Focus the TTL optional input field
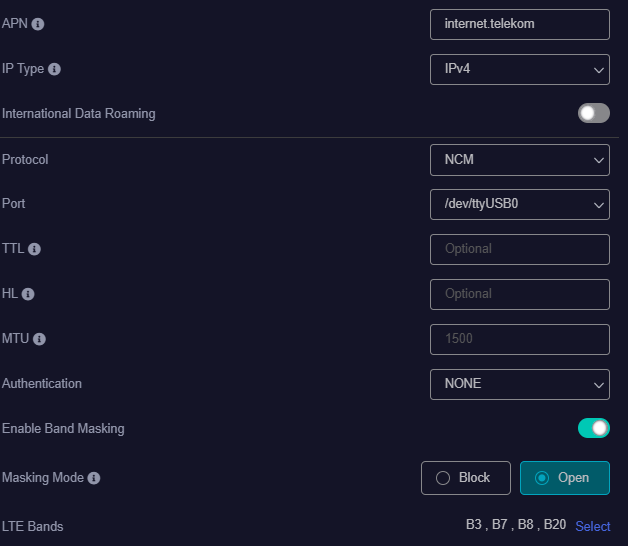The height and width of the screenshot is (546, 628). (x=519, y=249)
